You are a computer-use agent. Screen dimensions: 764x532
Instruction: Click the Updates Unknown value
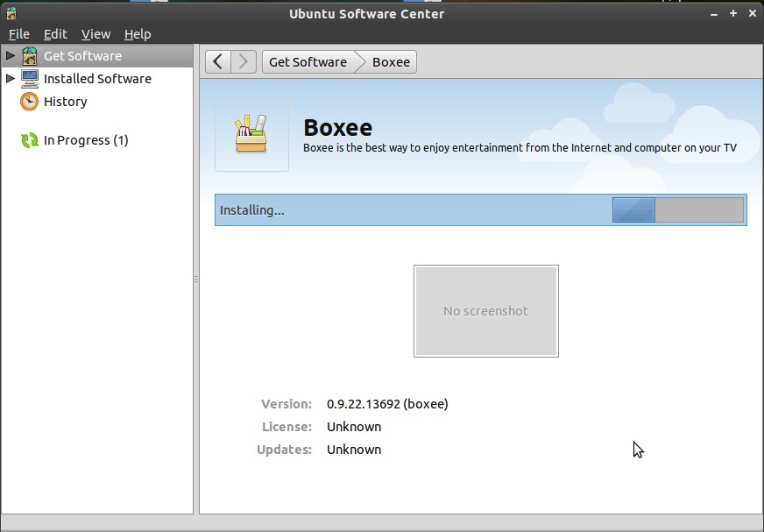354,450
